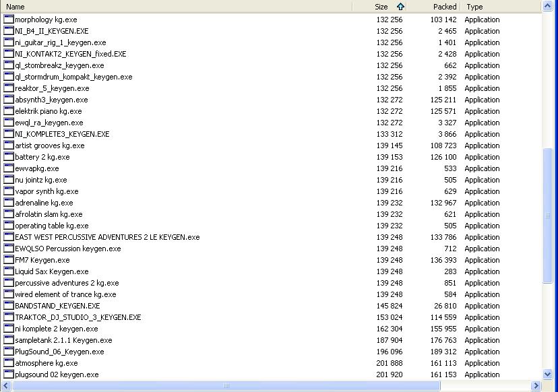Image resolution: width=558 pixels, height=392 pixels.
Task: Select the atmosphere kg.exe icon
Action: coord(9,362)
